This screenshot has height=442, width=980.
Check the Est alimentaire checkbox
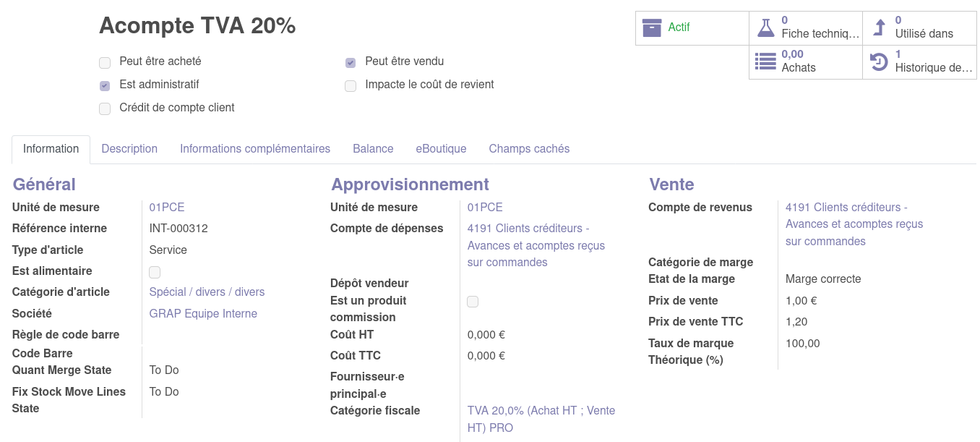pyautogui.click(x=155, y=272)
